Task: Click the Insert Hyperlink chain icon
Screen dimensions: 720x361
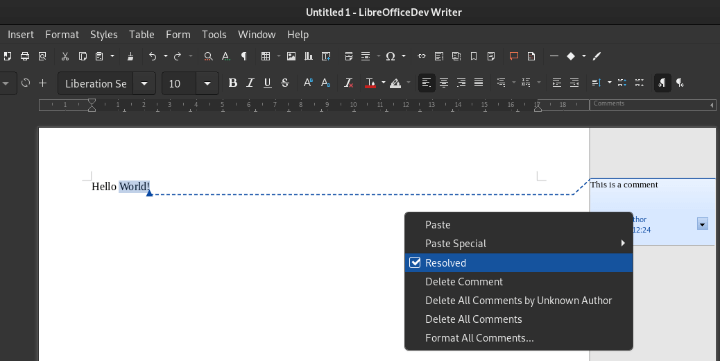Action: tap(422, 56)
